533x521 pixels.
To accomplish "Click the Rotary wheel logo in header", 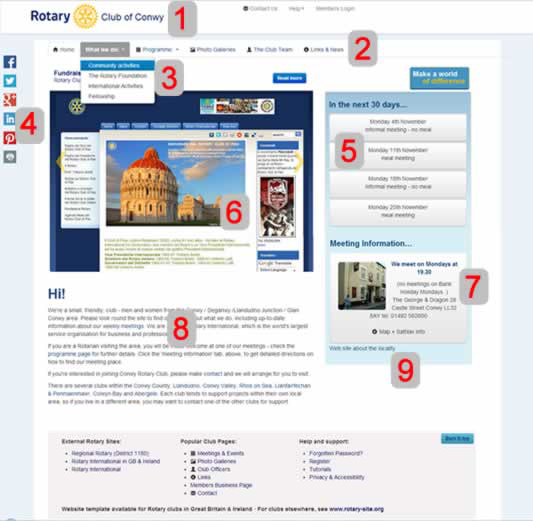I will 85,16.
